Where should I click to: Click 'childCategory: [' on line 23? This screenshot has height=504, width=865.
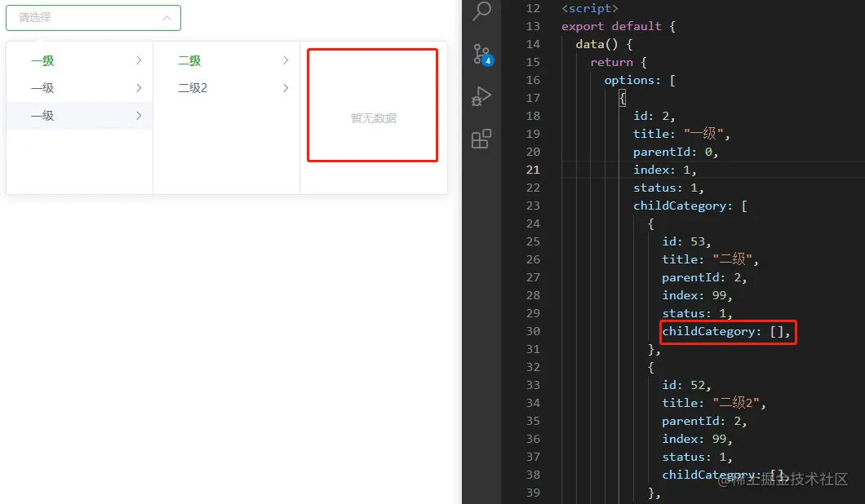pyautogui.click(x=690, y=206)
